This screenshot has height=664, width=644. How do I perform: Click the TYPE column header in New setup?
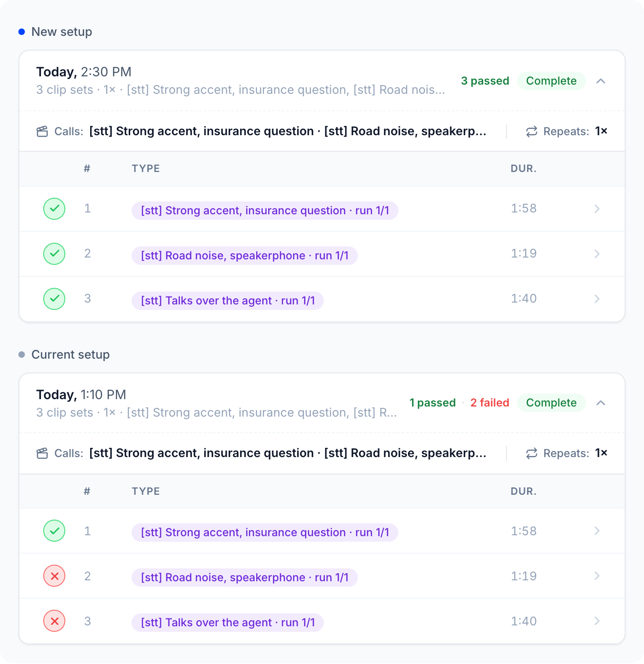[x=146, y=169]
